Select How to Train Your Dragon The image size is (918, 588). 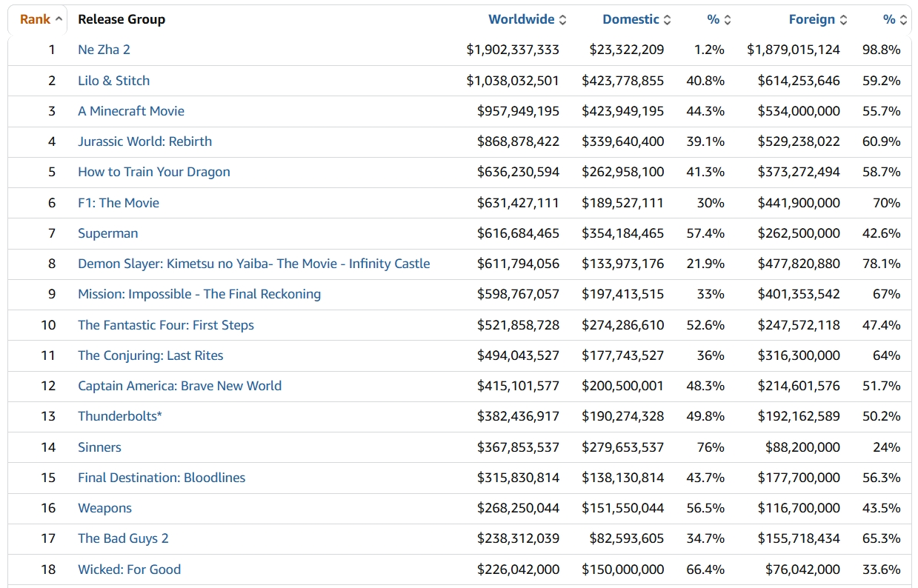154,172
